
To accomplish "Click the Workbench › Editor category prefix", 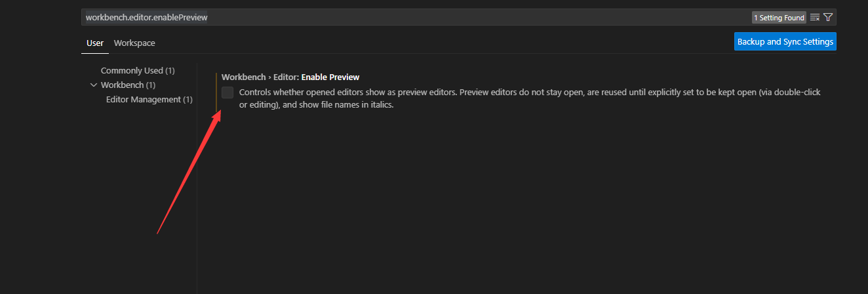I will pos(260,77).
